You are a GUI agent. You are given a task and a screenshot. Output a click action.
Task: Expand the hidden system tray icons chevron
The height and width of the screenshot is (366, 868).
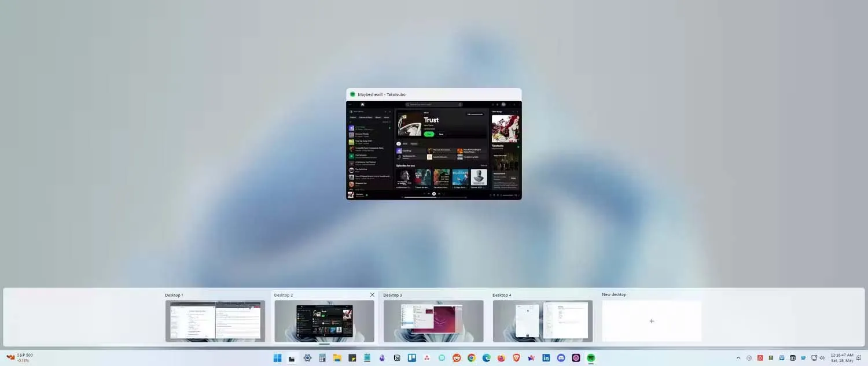point(738,358)
